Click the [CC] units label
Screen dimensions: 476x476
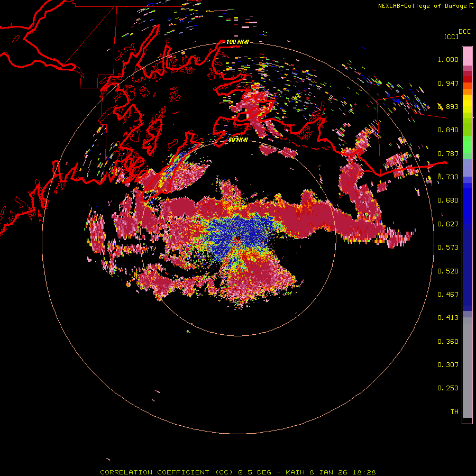click(x=451, y=36)
